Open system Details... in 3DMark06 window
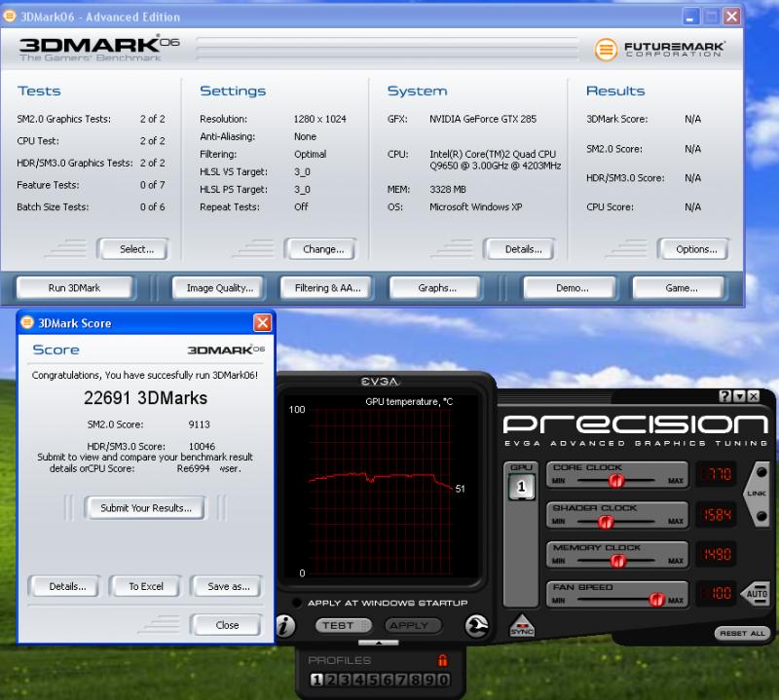779x700 pixels. point(520,249)
